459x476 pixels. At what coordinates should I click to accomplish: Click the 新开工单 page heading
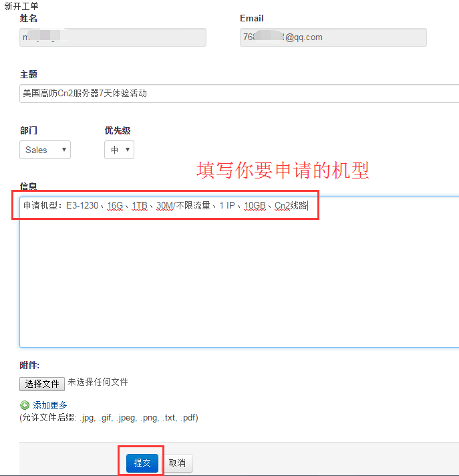(21, 6)
